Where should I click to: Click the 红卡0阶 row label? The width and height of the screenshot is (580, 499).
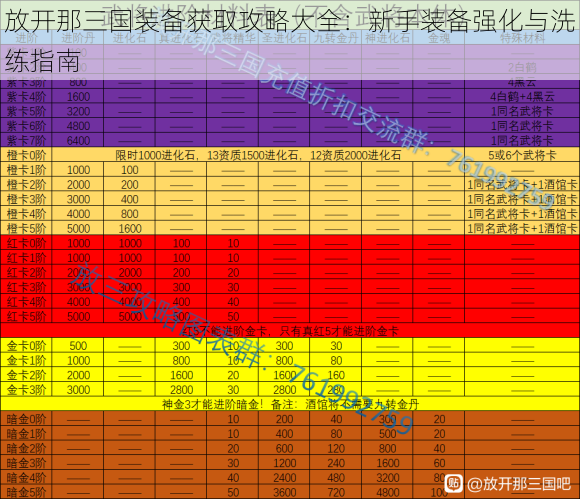pos(26,243)
